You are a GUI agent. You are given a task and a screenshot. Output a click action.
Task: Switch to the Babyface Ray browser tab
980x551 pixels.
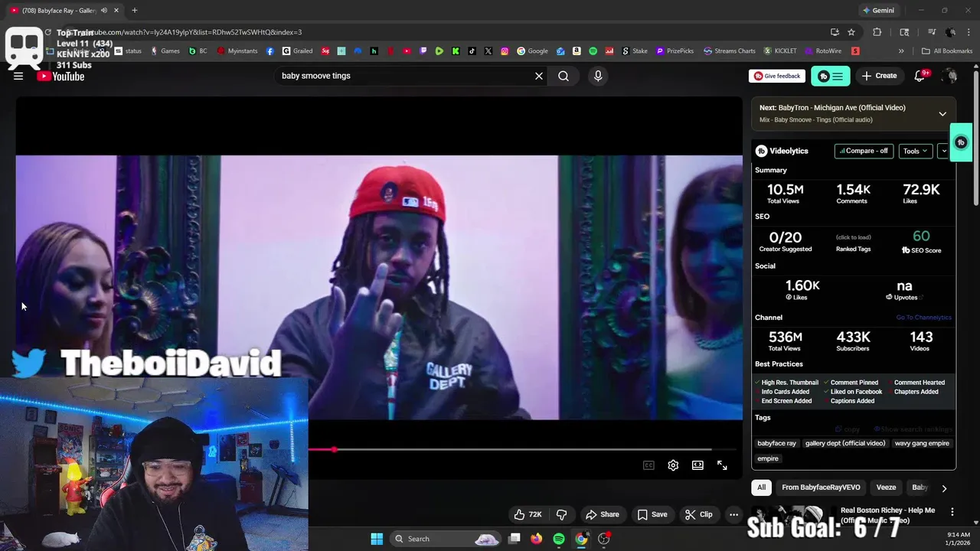[60, 11]
